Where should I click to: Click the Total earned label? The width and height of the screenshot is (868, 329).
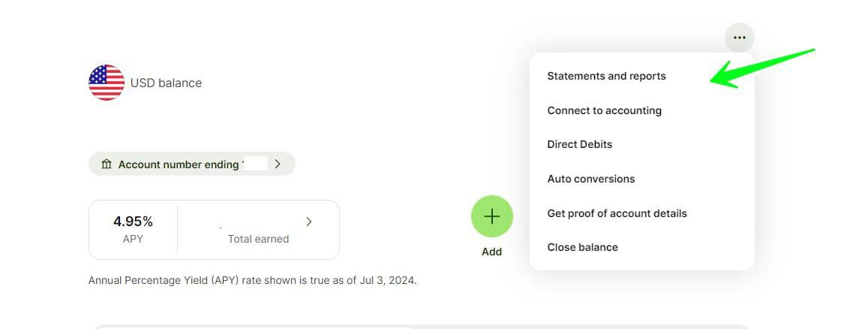coord(258,240)
